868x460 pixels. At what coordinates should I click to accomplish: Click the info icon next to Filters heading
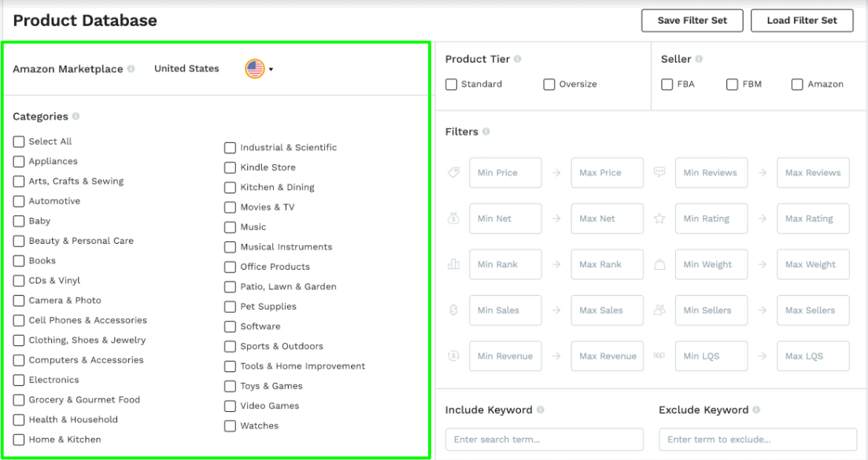tap(486, 132)
